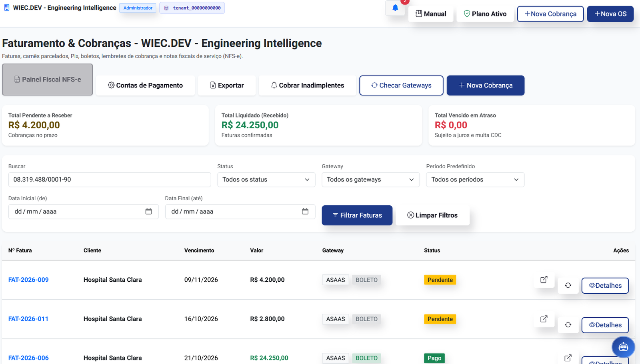This screenshot has height=364, width=640.
Task: Sync gateway status for FAT-2026-011
Action: click(x=568, y=325)
